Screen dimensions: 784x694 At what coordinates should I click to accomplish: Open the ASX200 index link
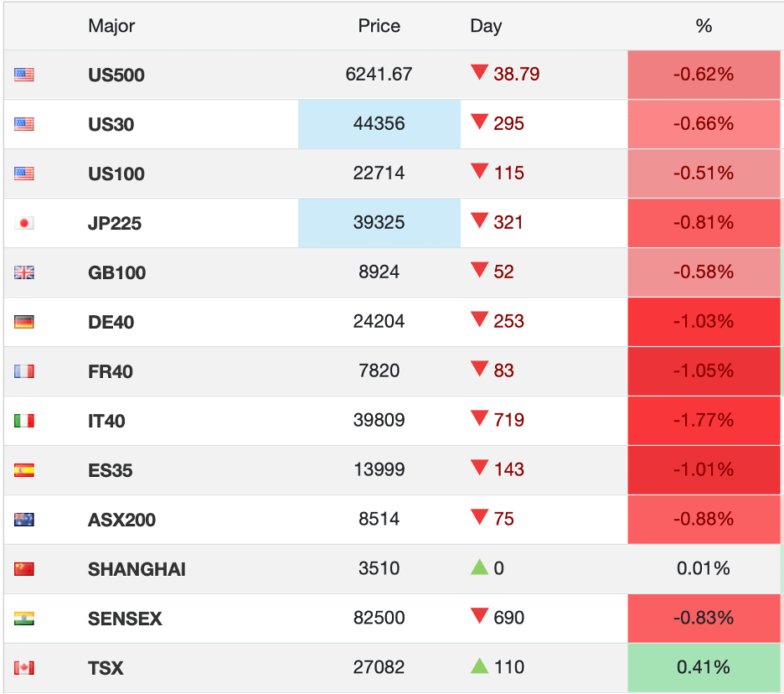(121, 520)
